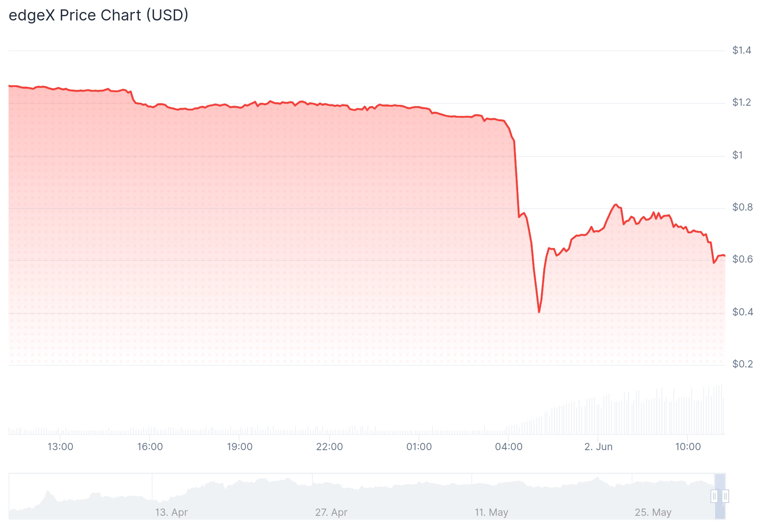Select the highlighted range in the navigator
This screenshot has height=532, width=762.
pyautogui.click(x=720, y=496)
